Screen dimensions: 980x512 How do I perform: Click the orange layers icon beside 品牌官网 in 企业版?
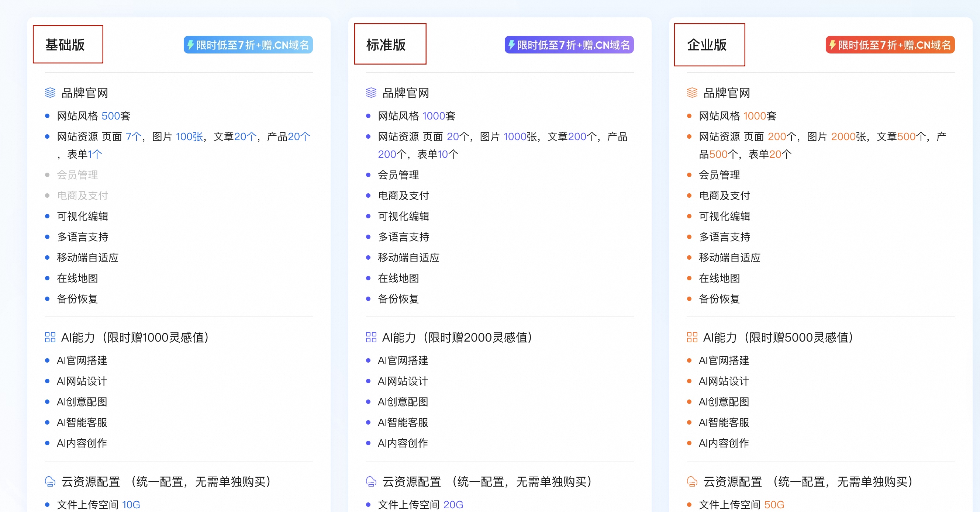[x=692, y=93]
